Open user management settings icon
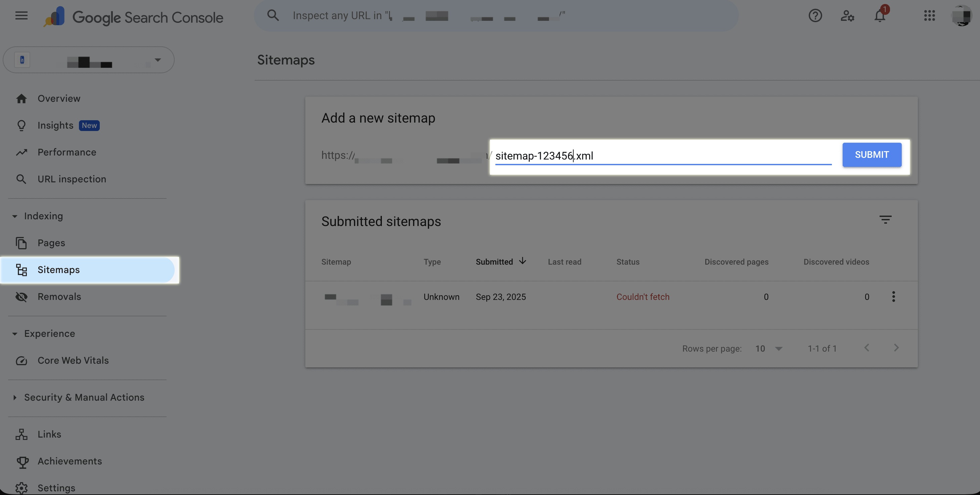The image size is (980, 495). tap(847, 15)
